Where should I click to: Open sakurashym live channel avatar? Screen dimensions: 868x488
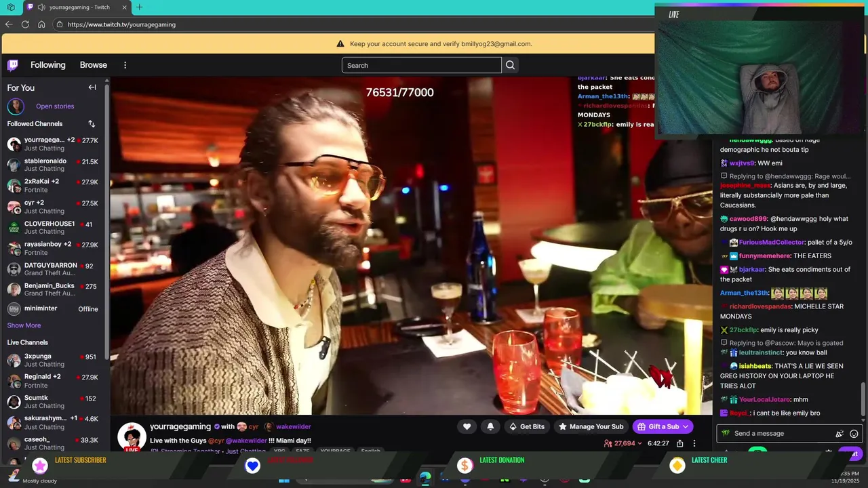pos(14,423)
